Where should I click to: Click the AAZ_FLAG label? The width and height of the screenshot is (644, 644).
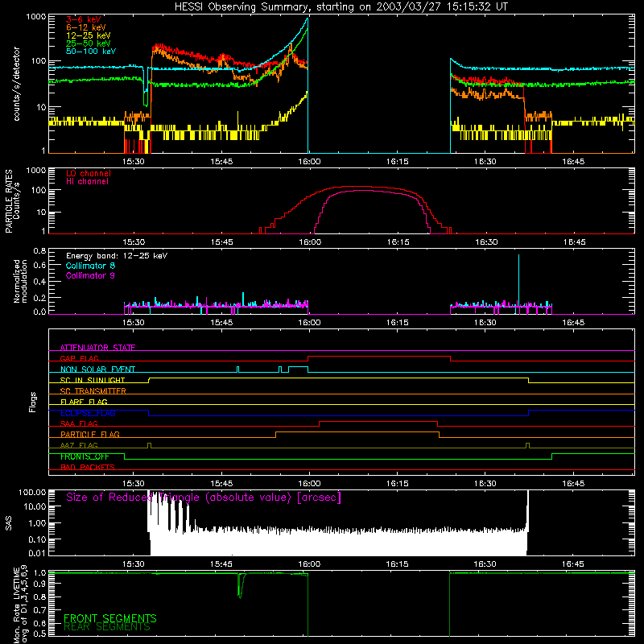[x=79, y=445]
